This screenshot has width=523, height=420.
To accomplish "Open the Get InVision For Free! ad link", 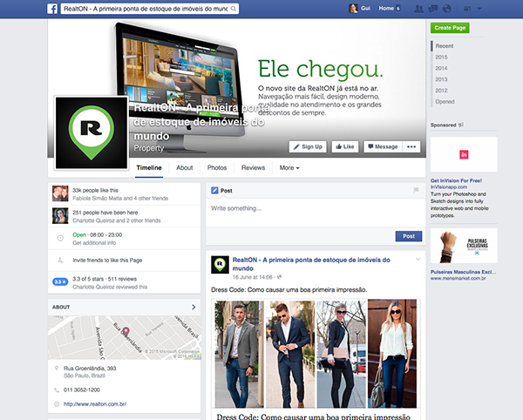I will coord(456,180).
